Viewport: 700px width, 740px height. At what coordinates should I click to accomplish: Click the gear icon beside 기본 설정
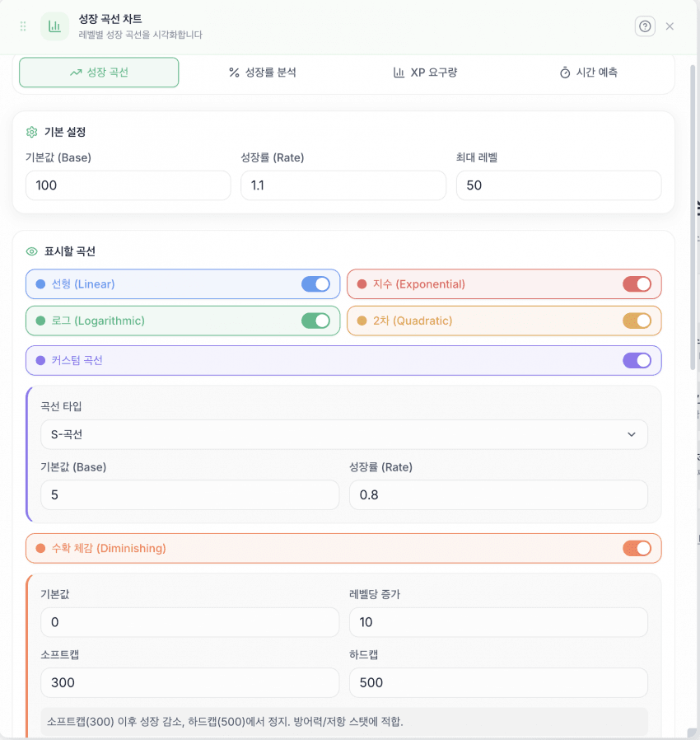[x=32, y=132]
